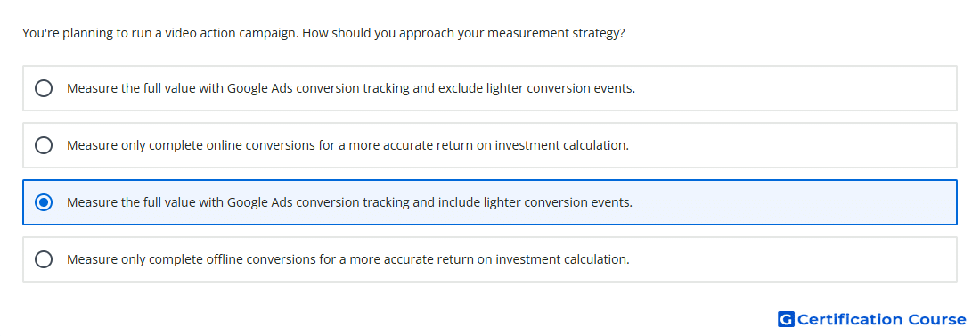Select radio button for exclude lighter conversion events
The image size is (980, 336).
(44, 88)
